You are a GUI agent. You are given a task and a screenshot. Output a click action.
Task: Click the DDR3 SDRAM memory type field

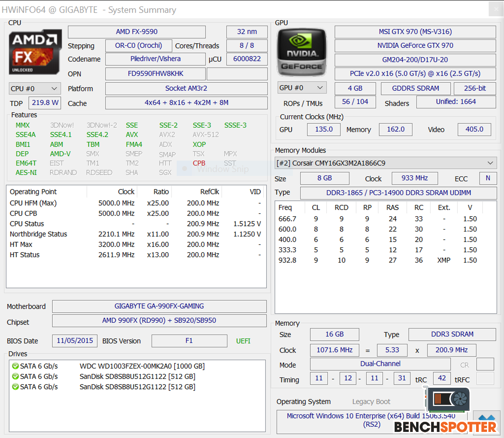point(452,334)
